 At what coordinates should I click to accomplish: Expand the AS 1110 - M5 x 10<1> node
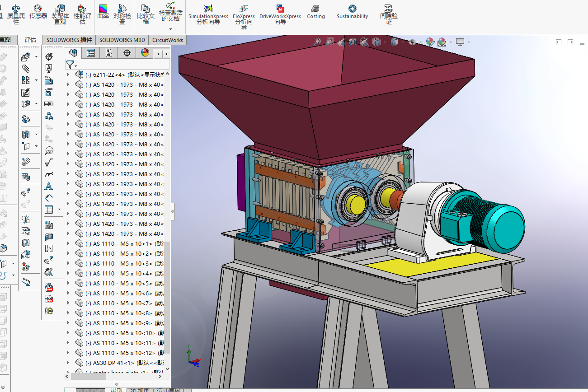tap(68, 244)
